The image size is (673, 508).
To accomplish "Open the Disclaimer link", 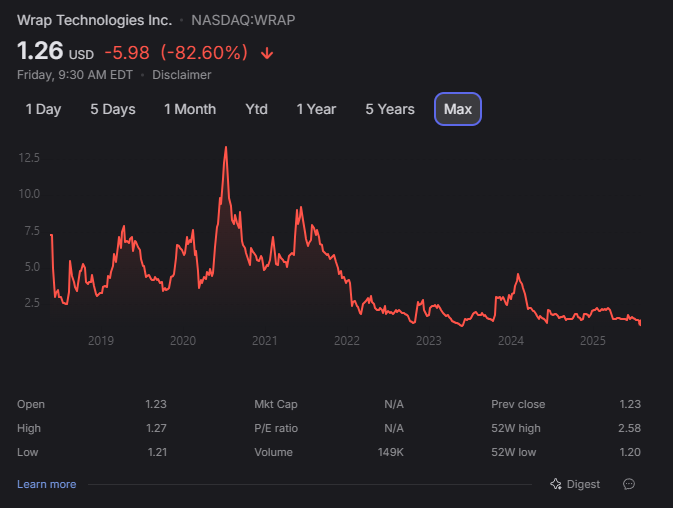I will click(182, 75).
